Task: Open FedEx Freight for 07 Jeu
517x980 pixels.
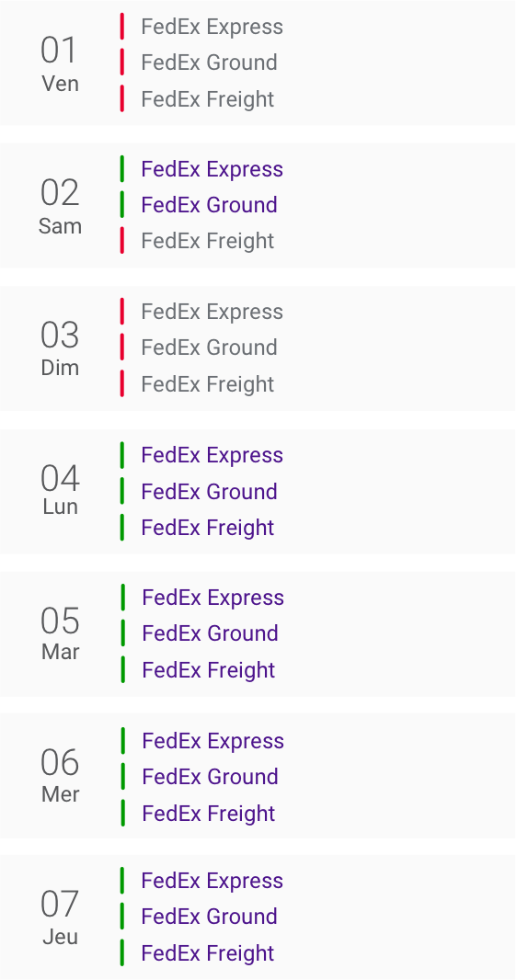Action: pyautogui.click(x=208, y=953)
